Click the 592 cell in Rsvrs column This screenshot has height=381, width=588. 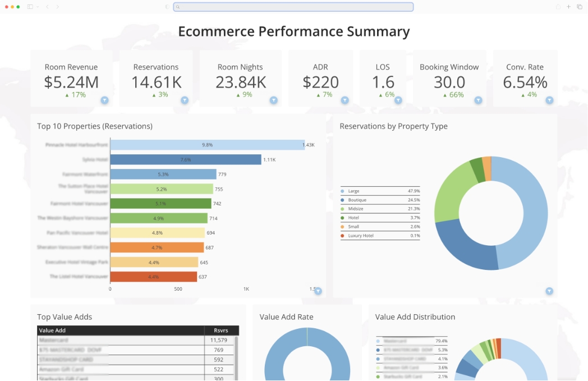pos(219,360)
